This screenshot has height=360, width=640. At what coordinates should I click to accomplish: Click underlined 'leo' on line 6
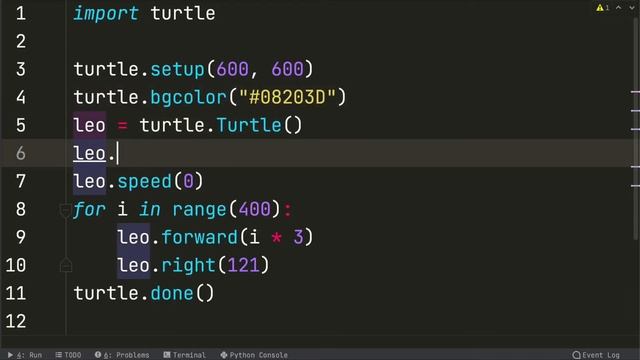[89, 153]
